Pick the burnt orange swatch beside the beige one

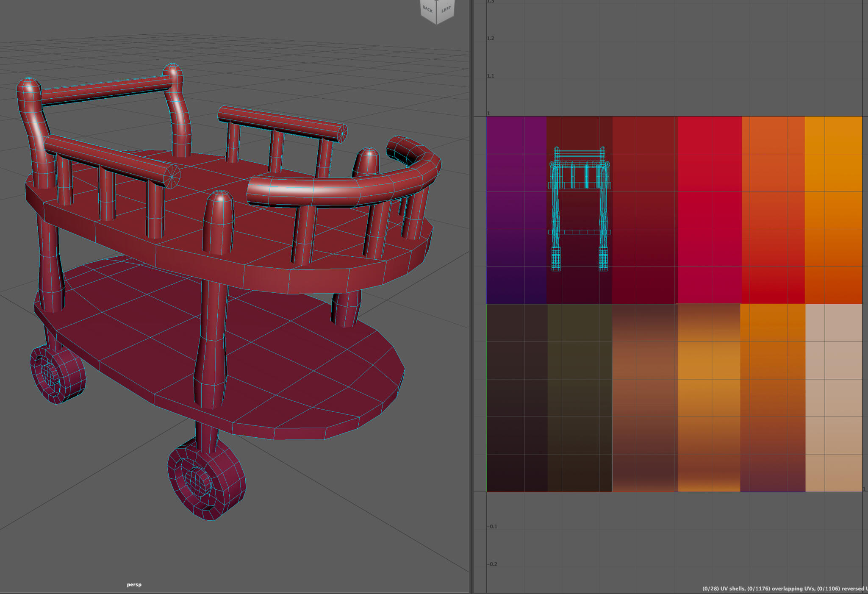(x=772, y=397)
